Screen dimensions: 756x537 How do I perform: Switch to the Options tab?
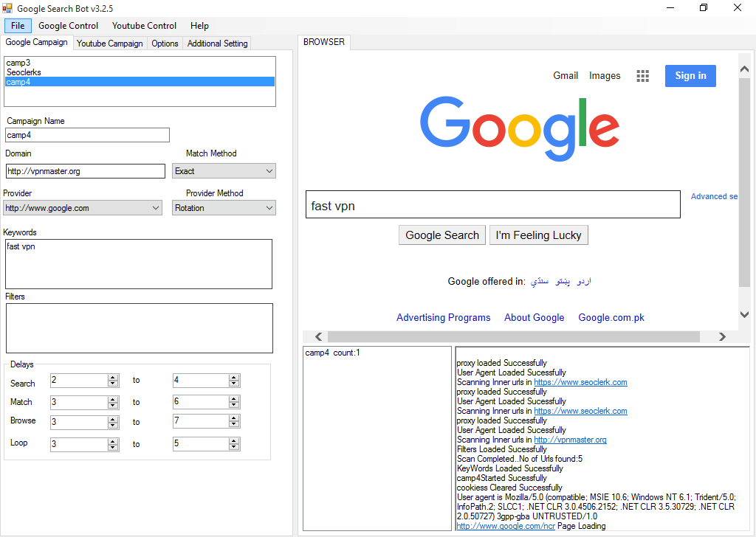165,44
